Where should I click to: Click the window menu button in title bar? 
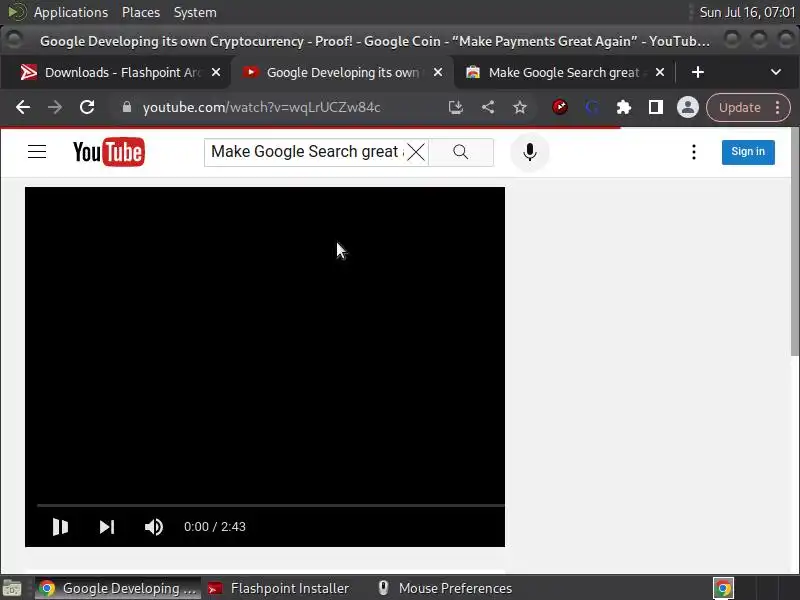[x=14, y=39]
